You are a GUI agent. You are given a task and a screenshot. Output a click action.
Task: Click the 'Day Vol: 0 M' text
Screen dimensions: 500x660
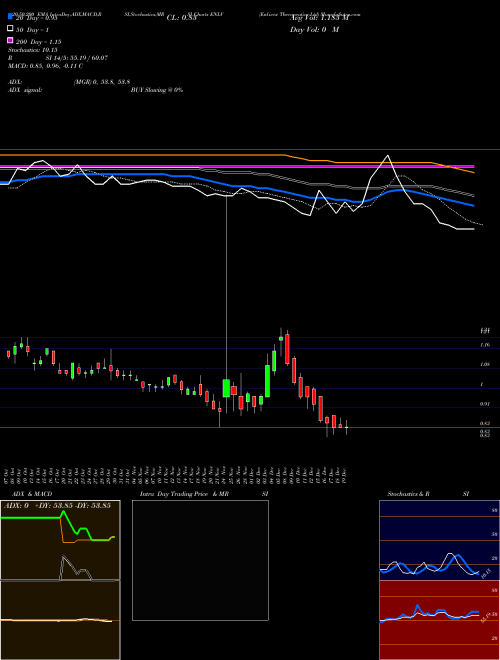point(314,29)
